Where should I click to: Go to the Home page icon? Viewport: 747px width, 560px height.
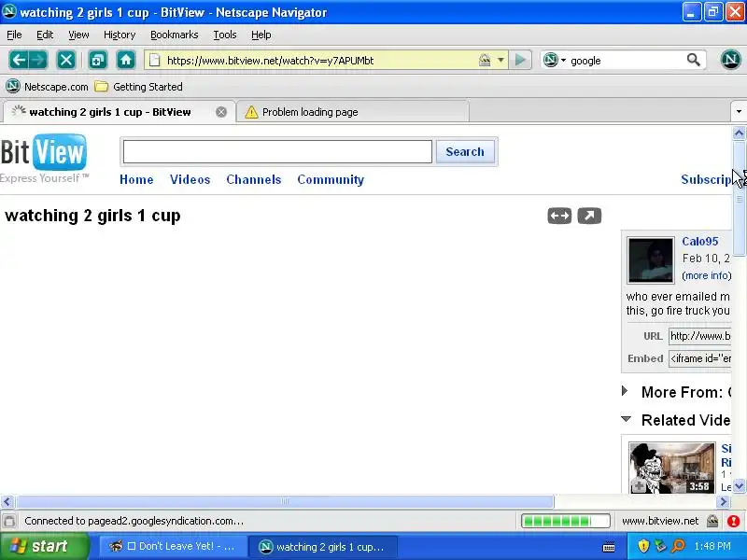pos(126,60)
